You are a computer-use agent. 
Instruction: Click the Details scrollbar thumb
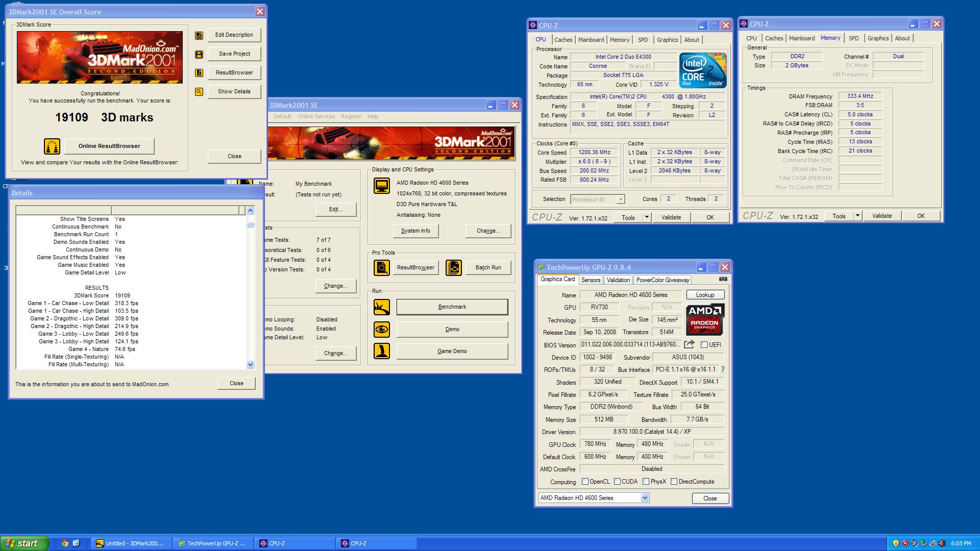coord(250,224)
